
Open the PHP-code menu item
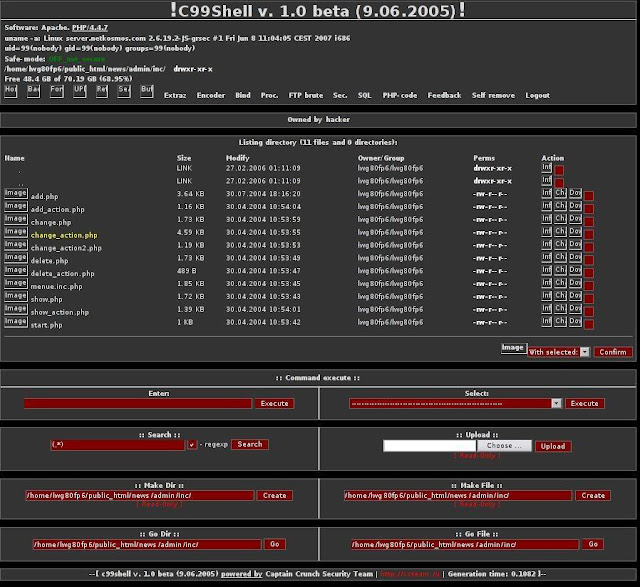pyautogui.click(x=400, y=95)
